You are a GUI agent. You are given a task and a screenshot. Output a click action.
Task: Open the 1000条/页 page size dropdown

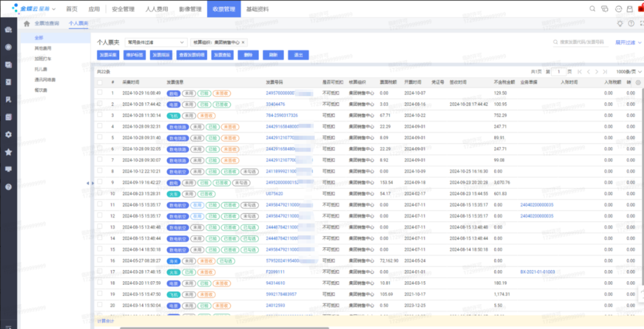click(628, 72)
